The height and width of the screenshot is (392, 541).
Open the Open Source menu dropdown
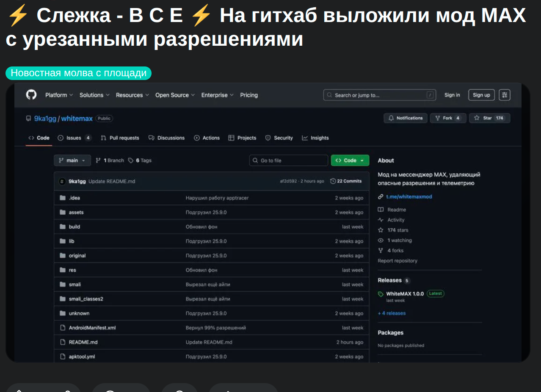coord(175,95)
